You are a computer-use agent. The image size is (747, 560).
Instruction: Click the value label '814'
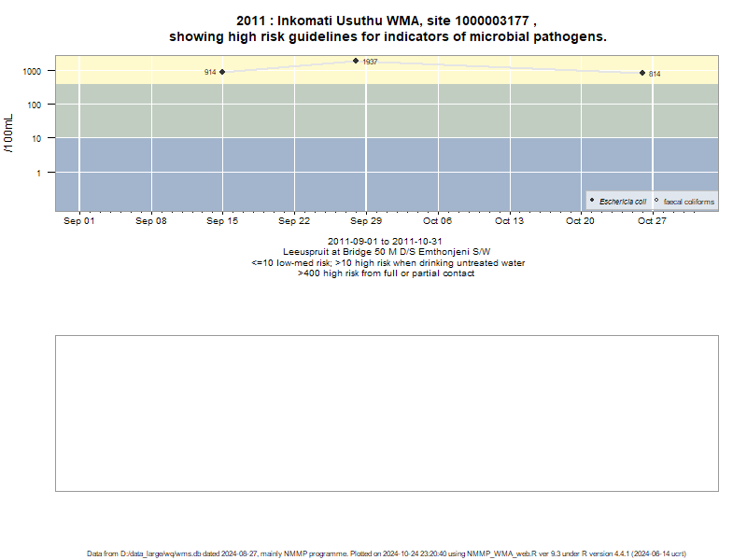655,74
